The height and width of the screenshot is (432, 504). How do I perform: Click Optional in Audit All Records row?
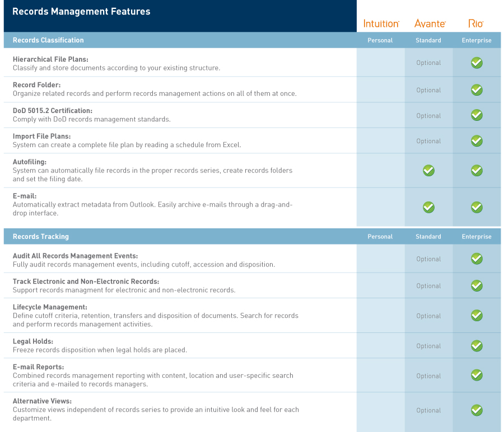428,259
